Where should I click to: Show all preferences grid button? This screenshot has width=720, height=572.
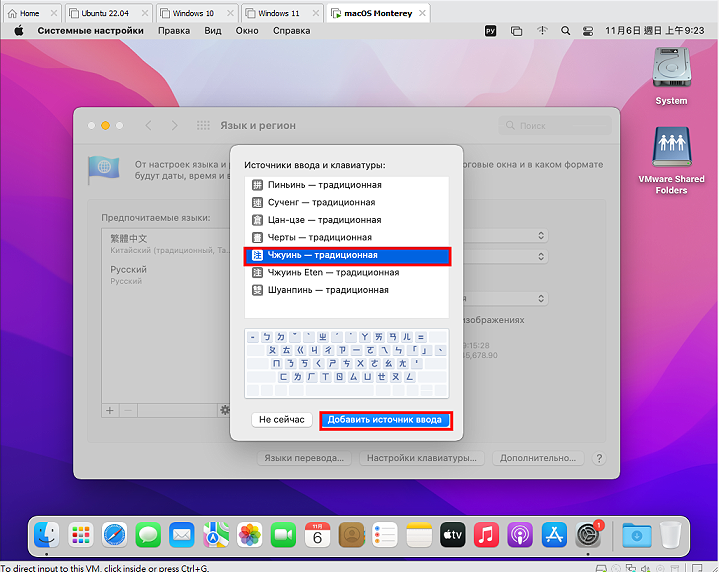tap(203, 125)
